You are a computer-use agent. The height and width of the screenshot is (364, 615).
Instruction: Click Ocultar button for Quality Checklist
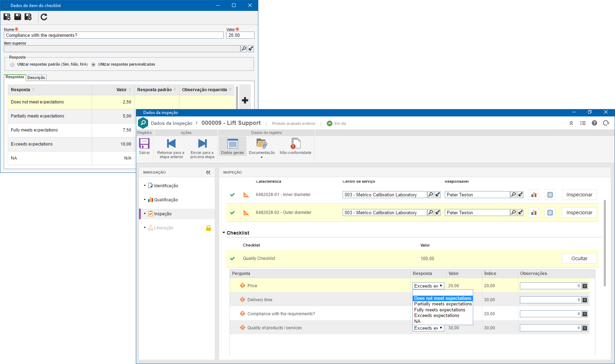579,258
